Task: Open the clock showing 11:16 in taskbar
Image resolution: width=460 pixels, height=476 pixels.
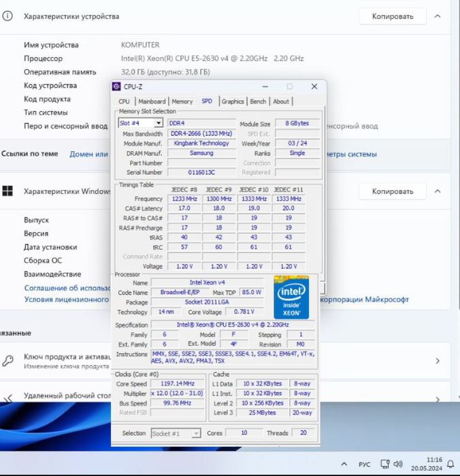Action: (x=427, y=464)
